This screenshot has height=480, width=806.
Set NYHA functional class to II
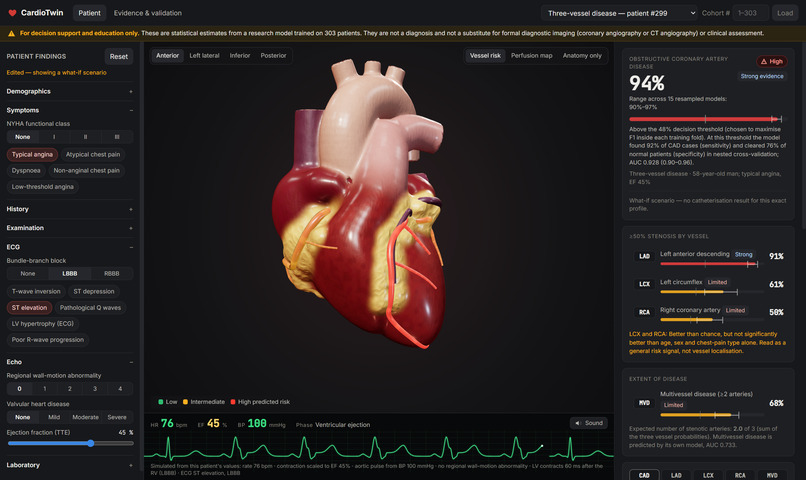coord(85,137)
